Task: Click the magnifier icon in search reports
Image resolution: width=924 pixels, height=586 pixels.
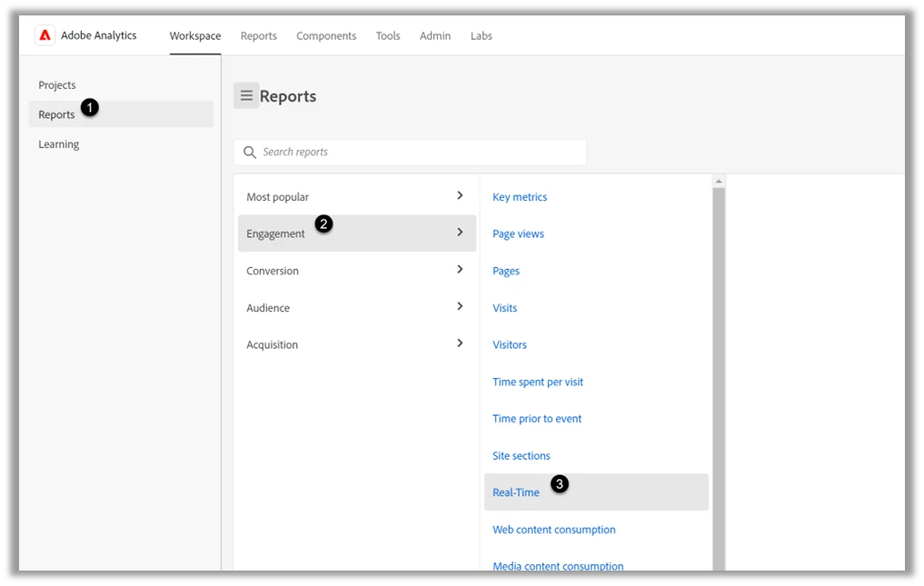Action: (250, 152)
